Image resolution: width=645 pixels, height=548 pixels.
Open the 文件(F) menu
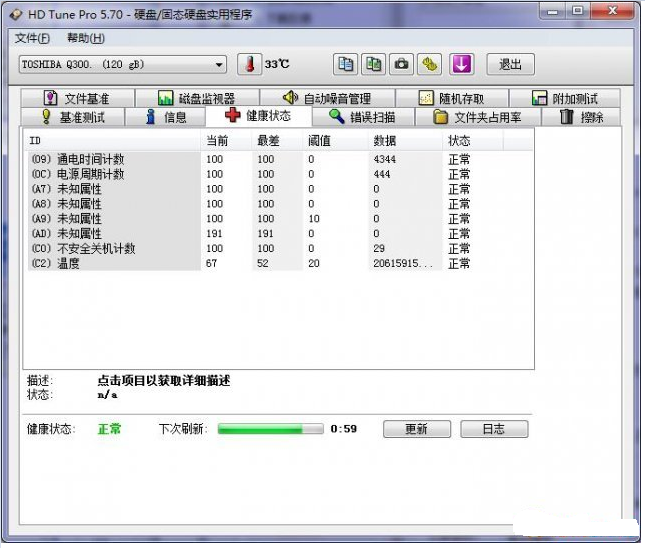click(x=32, y=38)
